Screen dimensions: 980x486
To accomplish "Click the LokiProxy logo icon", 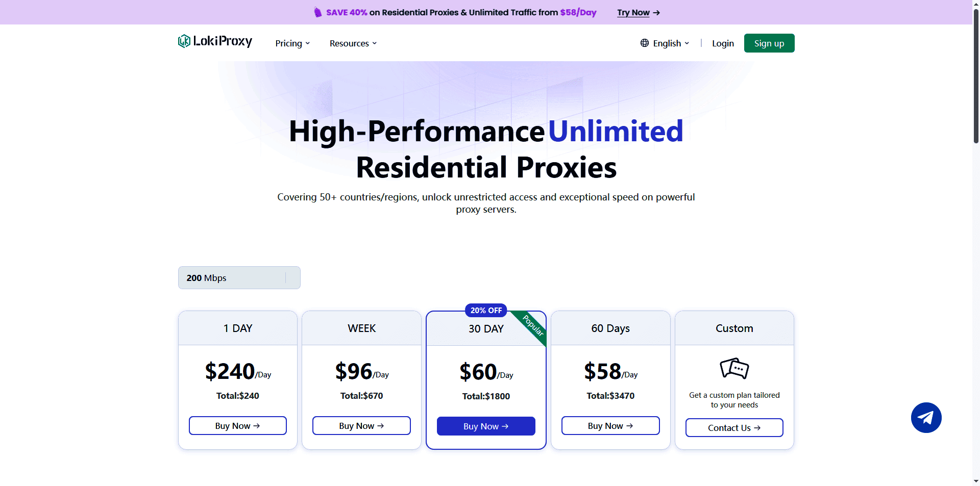I will click(184, 41).
